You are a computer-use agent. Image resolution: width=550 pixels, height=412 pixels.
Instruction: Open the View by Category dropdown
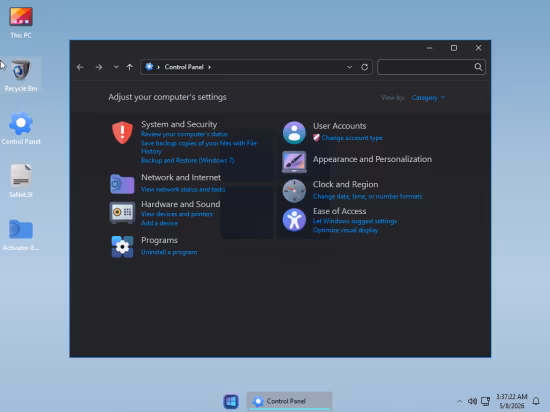point(428,97)
